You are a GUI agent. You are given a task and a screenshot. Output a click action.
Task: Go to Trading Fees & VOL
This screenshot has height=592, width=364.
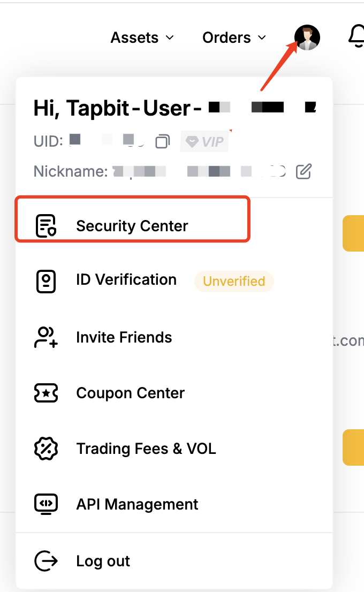click(146, 449)
